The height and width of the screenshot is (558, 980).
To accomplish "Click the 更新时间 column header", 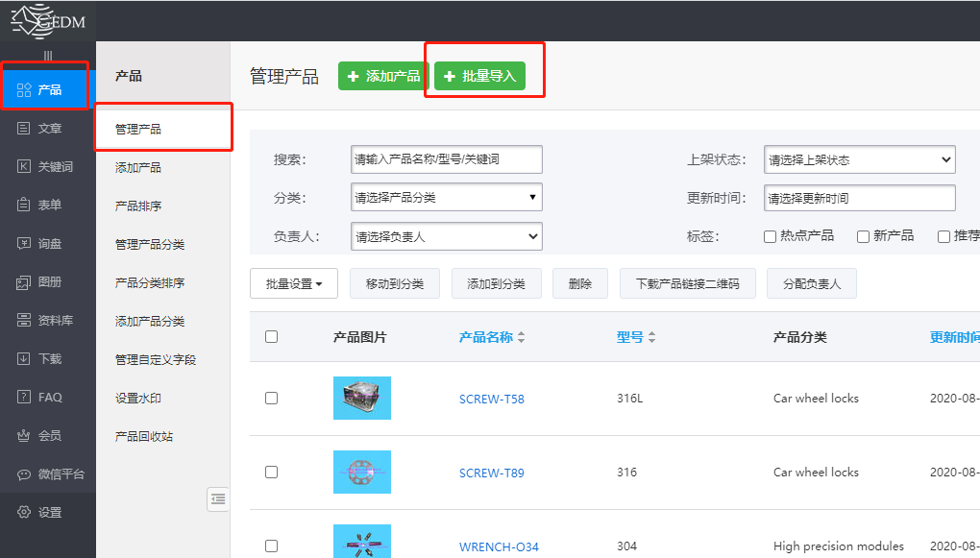I will pyautogui.click(x=954, y=337).
